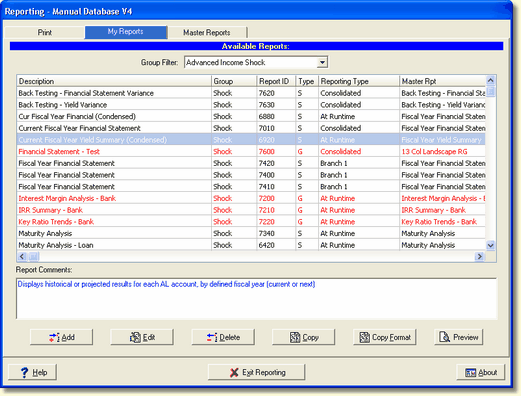Image resolution: width=521 pixels, height=396 pixels.
Task: Select Current Fiscal Year Yield Summary (Condensed) row
Action: pos(251,140)
